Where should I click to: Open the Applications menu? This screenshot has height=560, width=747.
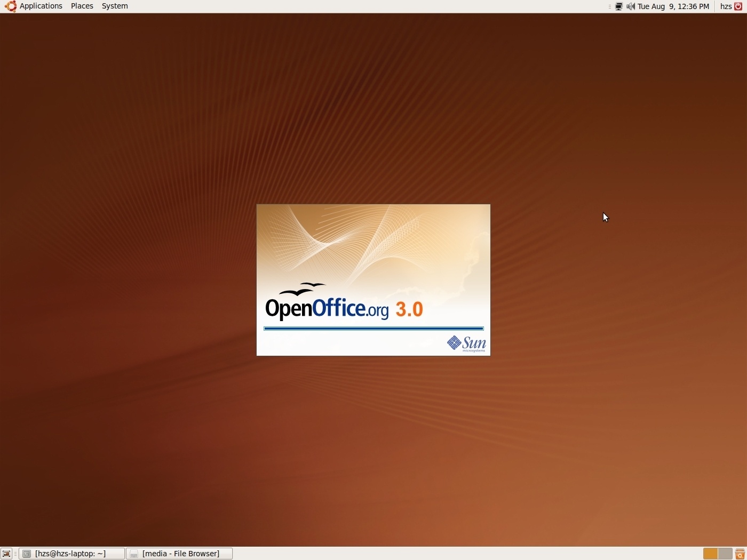pyautogui.click(x=34, y=6)
